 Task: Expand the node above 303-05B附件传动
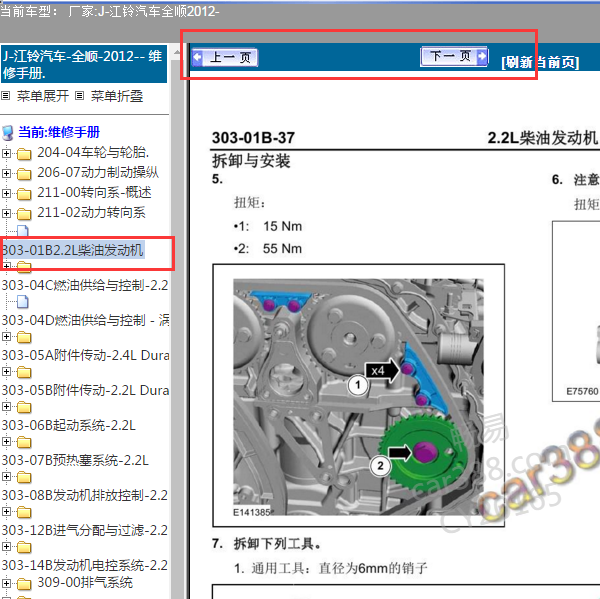pyautogui.click(x=6, y=371)
